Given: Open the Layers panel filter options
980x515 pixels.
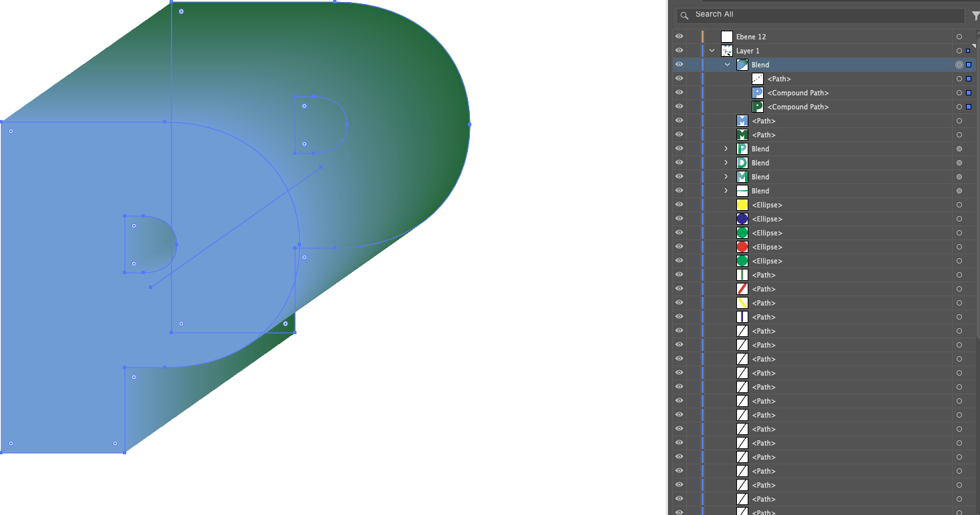Looking at the screenshot, I should [x=975, y=15].
